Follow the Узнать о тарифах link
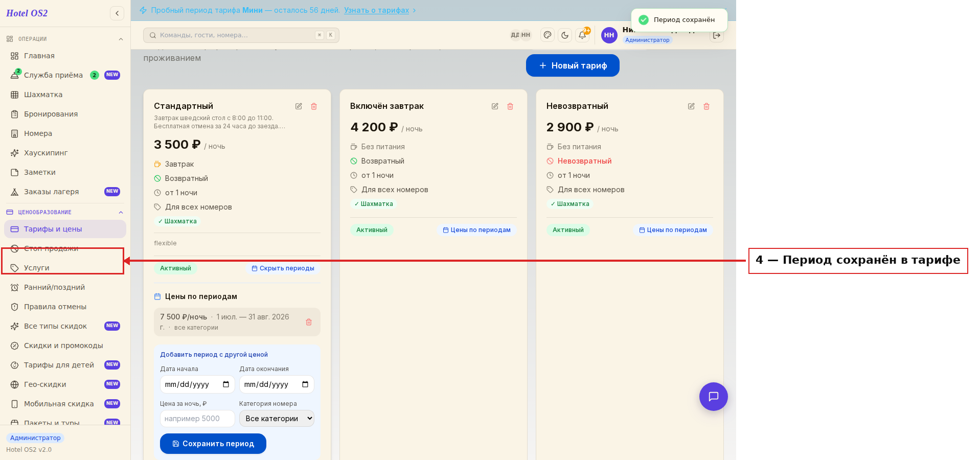 pos(377,10)
